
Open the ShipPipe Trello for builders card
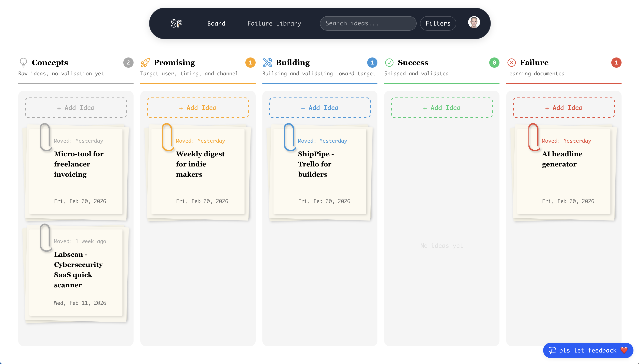pos(320,172)
